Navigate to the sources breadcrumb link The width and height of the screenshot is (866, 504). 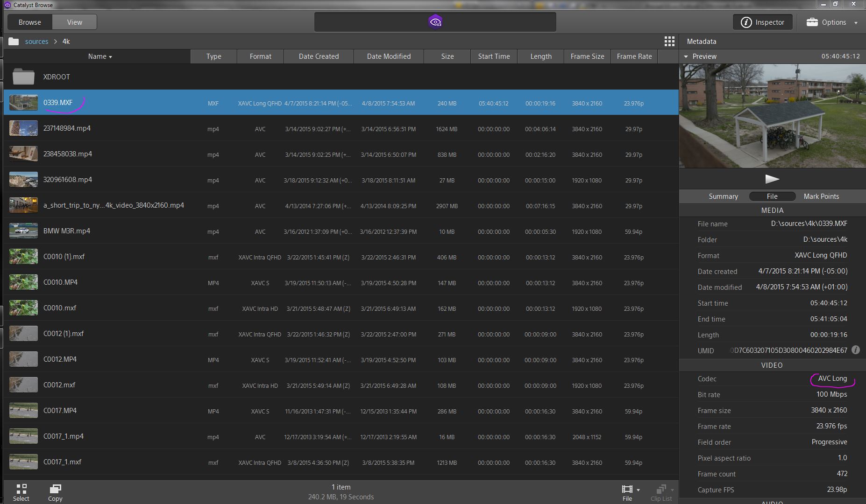[36, 42]
